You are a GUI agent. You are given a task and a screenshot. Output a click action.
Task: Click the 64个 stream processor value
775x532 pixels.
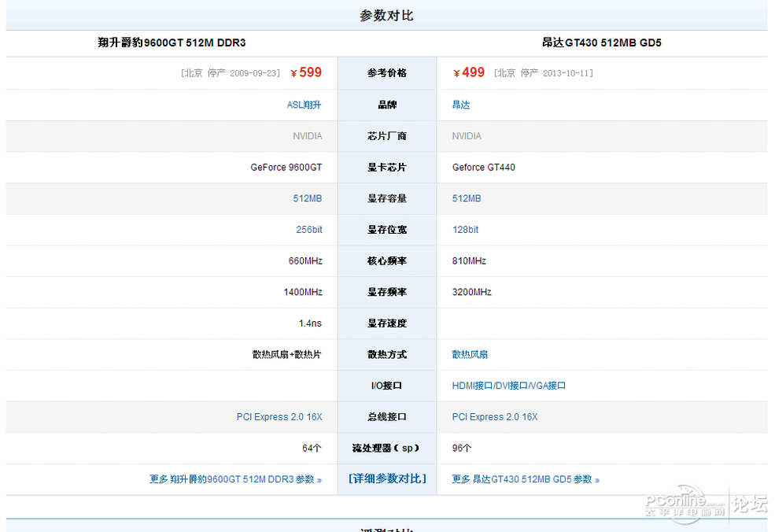(312, 448)
